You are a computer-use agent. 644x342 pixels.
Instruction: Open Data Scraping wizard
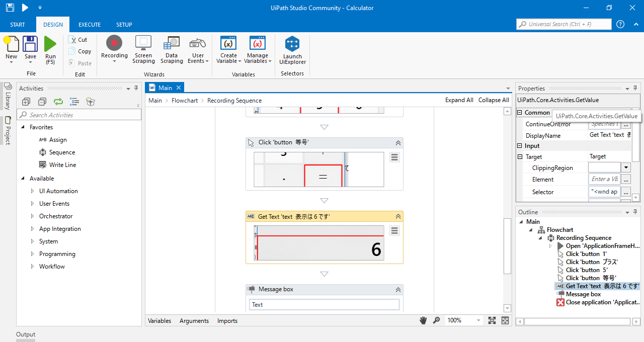172,50
